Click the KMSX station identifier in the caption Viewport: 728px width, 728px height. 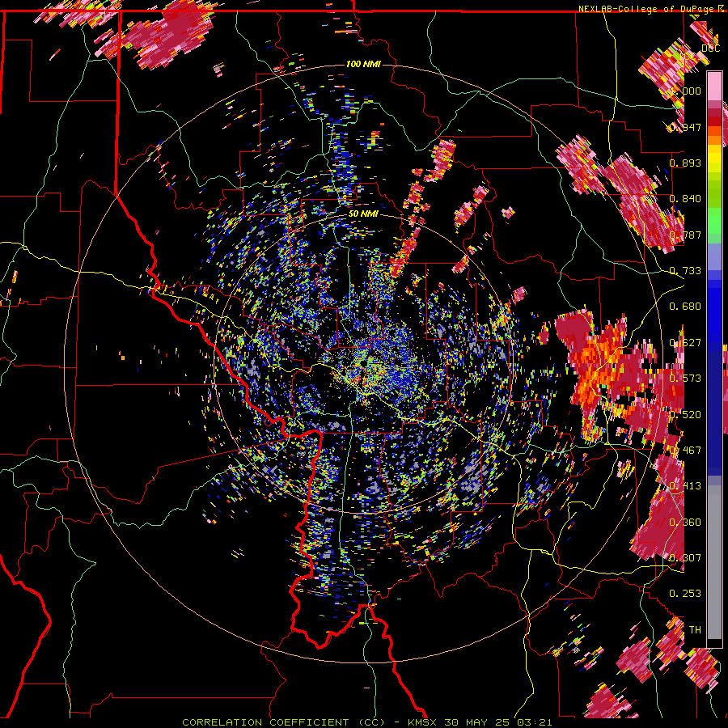tap(423, 722)
